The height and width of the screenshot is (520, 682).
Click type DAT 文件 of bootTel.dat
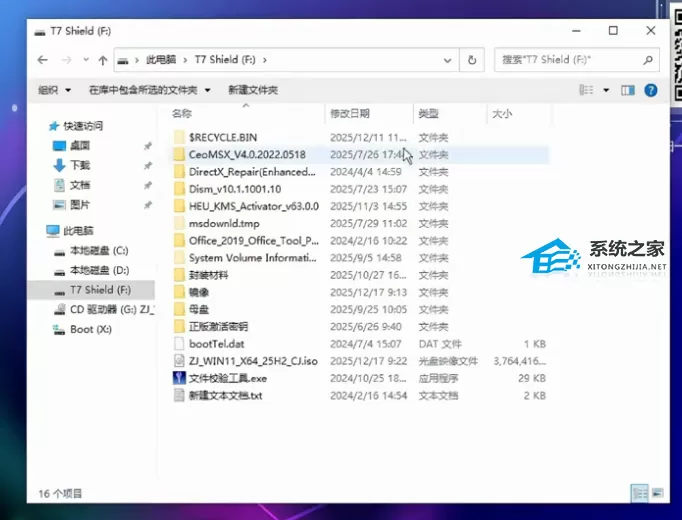440,344
